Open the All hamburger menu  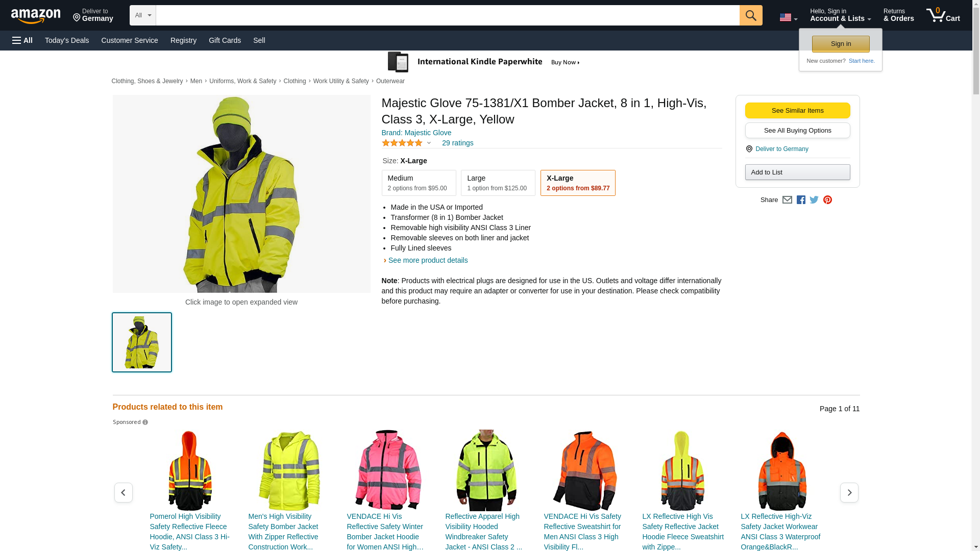(x=22, y=40)
